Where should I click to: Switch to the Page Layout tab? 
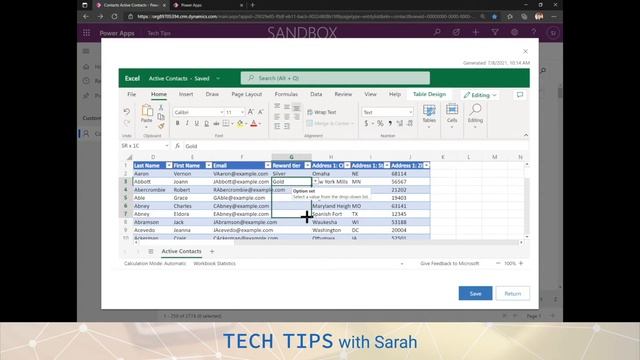coord(247,94)
